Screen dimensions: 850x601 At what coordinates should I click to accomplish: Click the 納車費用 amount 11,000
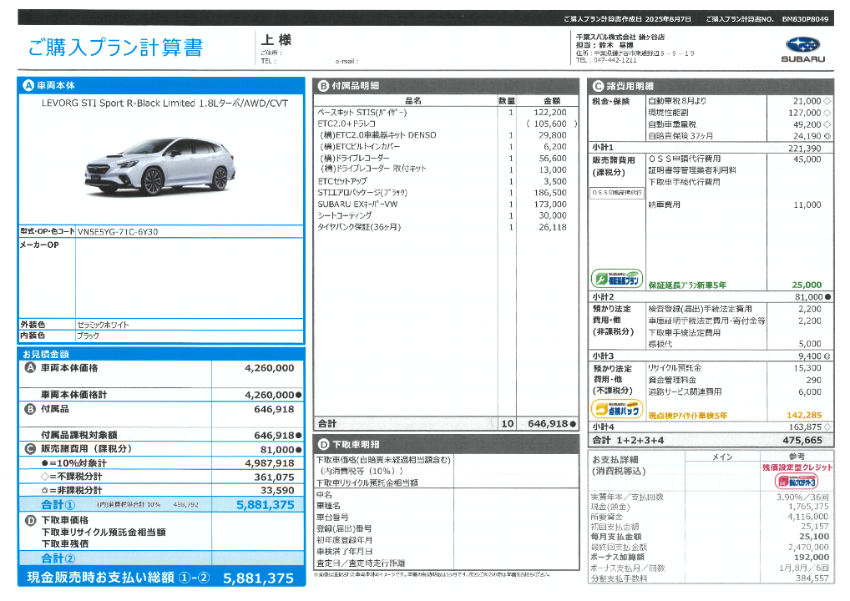(x=807, y=205)
